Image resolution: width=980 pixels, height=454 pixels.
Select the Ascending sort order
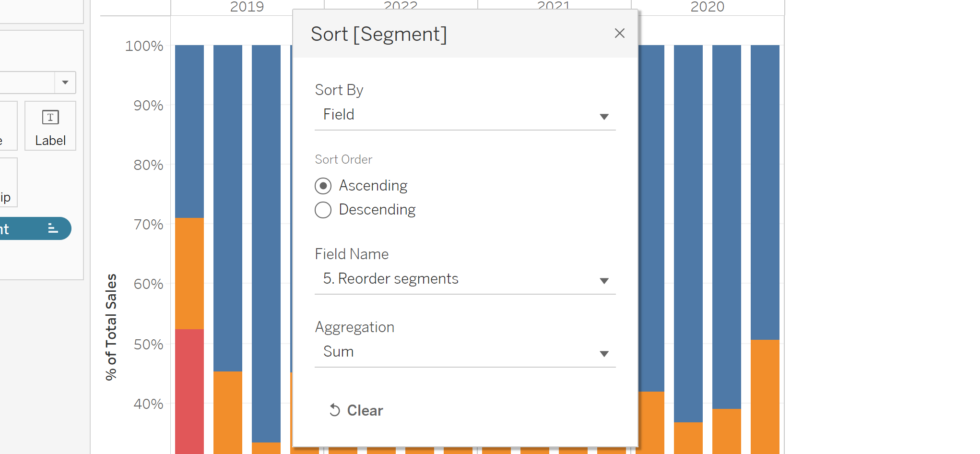coord(323,186)
